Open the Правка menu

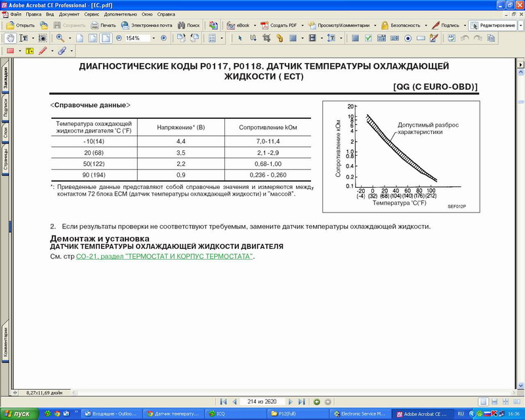click(33, 14)
